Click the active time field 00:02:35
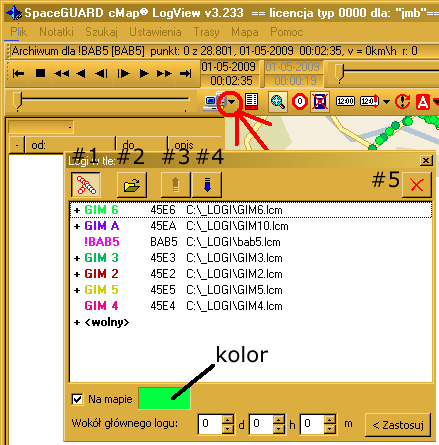 (x=231, y=81)
